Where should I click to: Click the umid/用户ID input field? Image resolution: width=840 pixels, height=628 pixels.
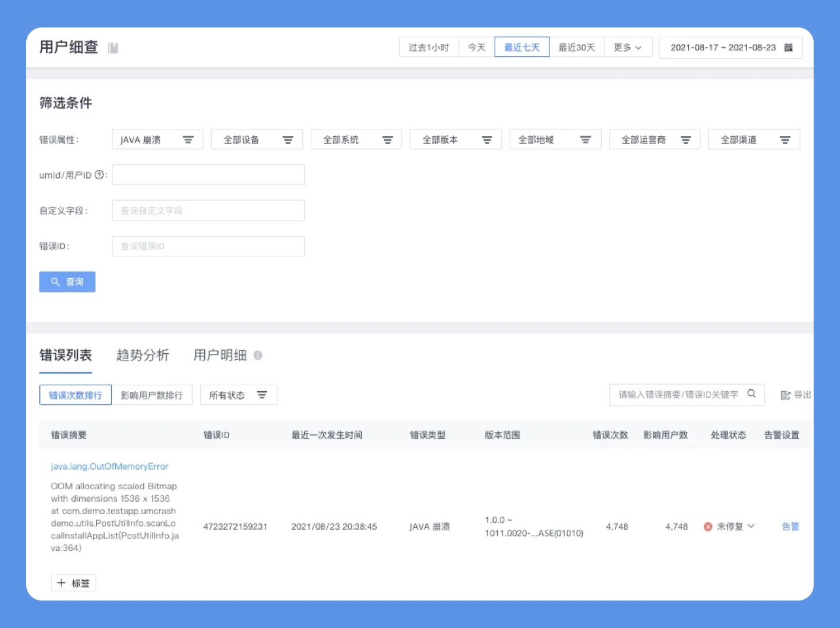click(208, 175)
